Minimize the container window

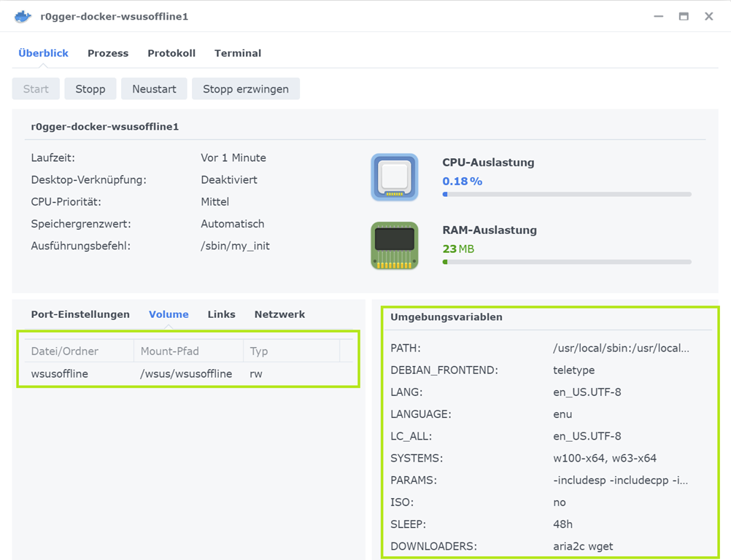659,16
